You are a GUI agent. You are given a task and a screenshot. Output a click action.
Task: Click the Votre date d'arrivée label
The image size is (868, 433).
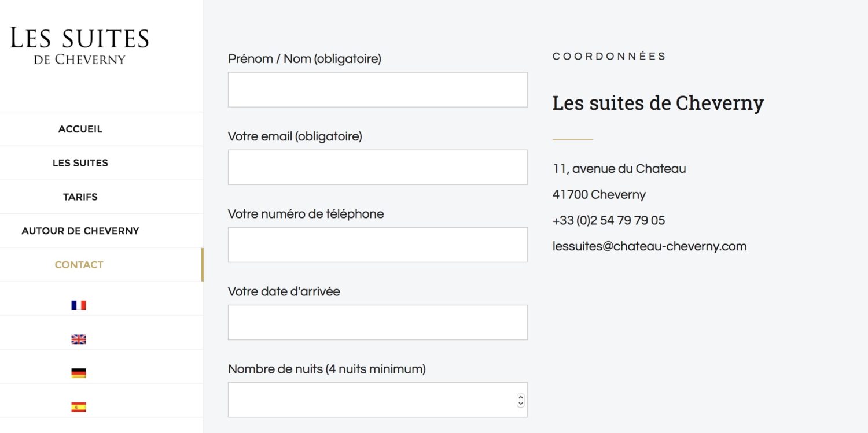[284, 291]
